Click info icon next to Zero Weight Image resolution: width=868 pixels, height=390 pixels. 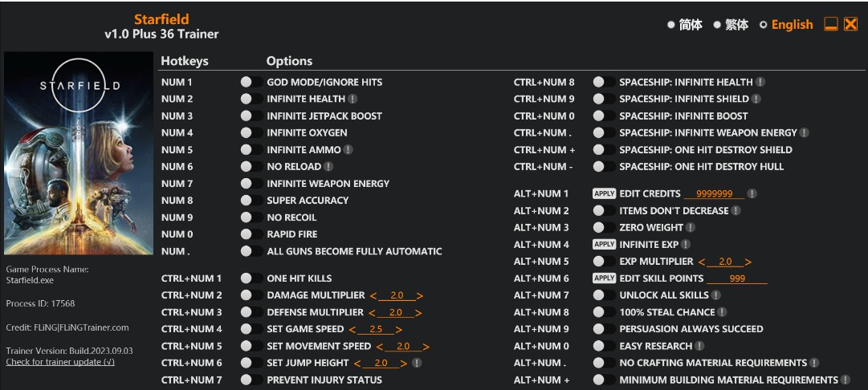pos(691,227)
